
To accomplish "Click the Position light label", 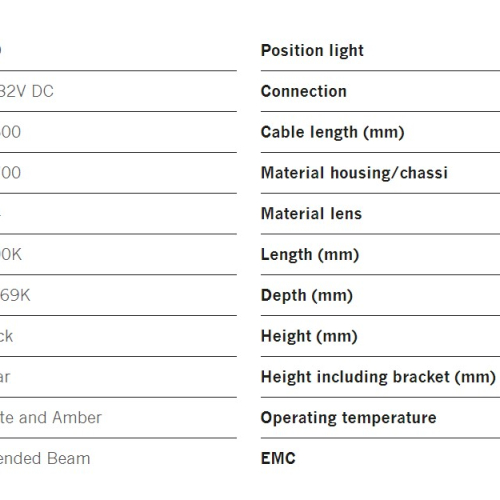I will point(312,51).
